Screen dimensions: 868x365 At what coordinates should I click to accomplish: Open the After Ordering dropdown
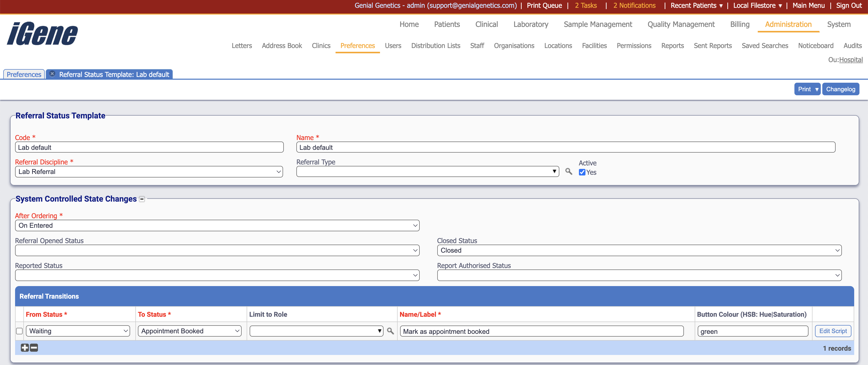(x=217, y=225)
